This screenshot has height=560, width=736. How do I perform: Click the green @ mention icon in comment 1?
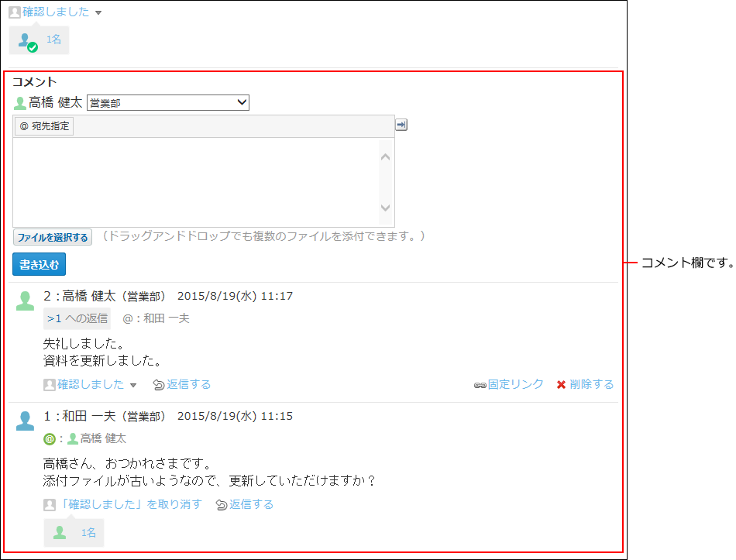coord(50,439)
